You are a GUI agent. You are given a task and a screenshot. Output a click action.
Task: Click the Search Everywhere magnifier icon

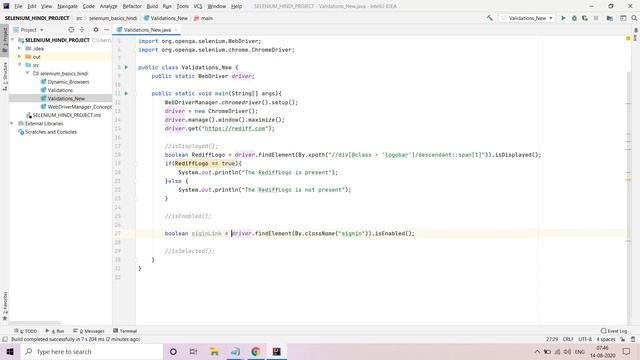(634, 18)
